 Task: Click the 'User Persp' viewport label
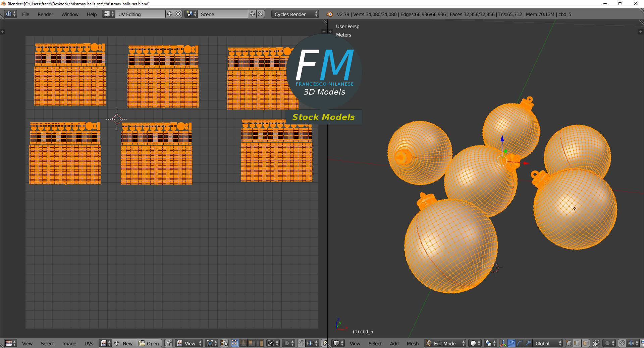tap(347, 26)
